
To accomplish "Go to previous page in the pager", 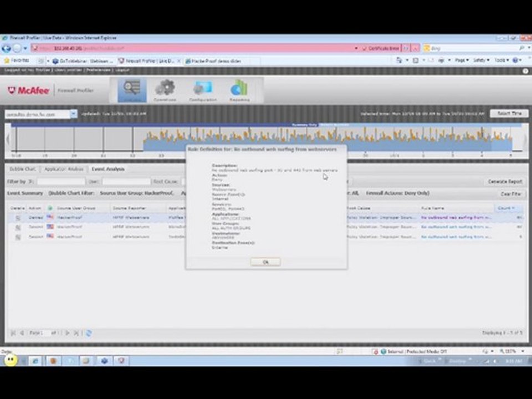I will [x=22, y=333].
